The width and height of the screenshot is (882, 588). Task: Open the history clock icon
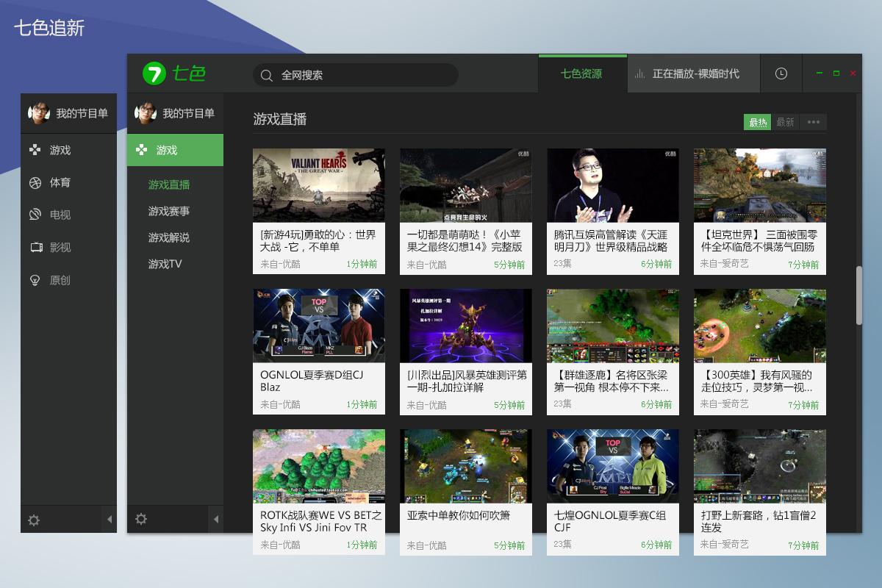tap(781, 73)
